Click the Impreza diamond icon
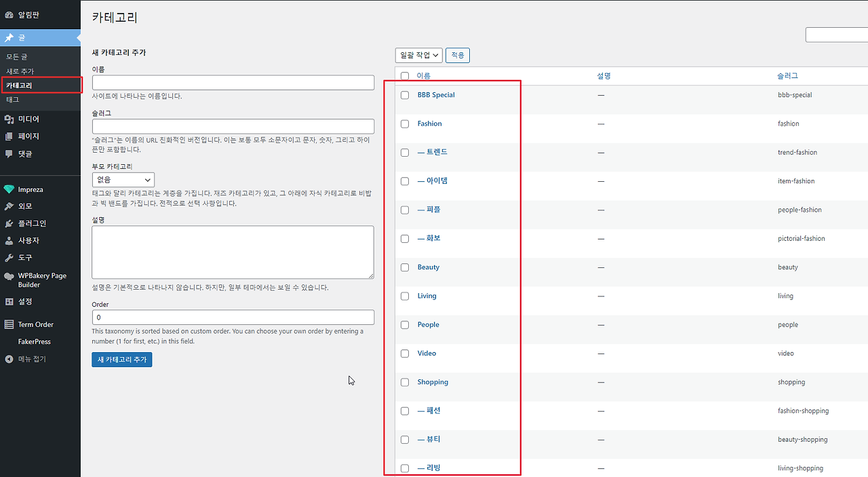The image size is (868, 477). 9,189
